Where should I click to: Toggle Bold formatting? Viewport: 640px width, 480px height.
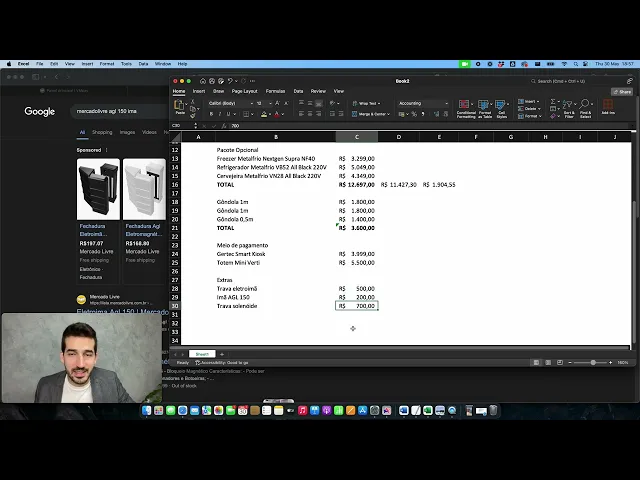pos(211,114)
